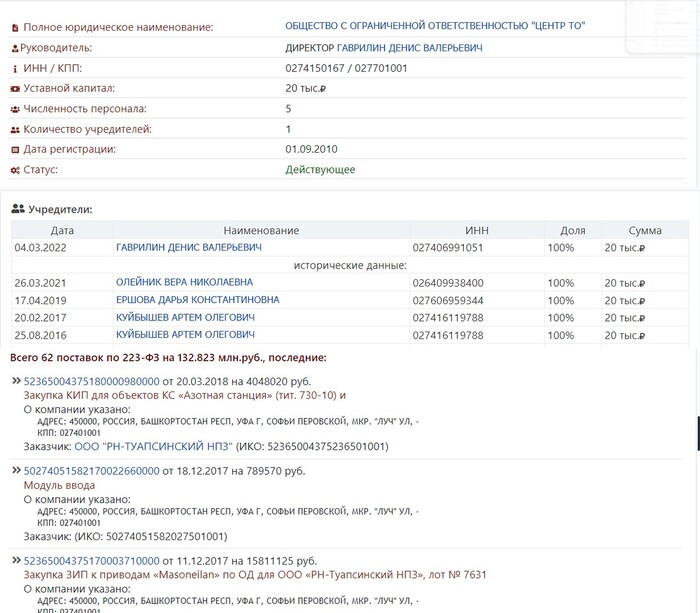Viewport: 700px width, 613px height.
Task: Click the document icon beside full legal name
Action: [x=14, y=27]
